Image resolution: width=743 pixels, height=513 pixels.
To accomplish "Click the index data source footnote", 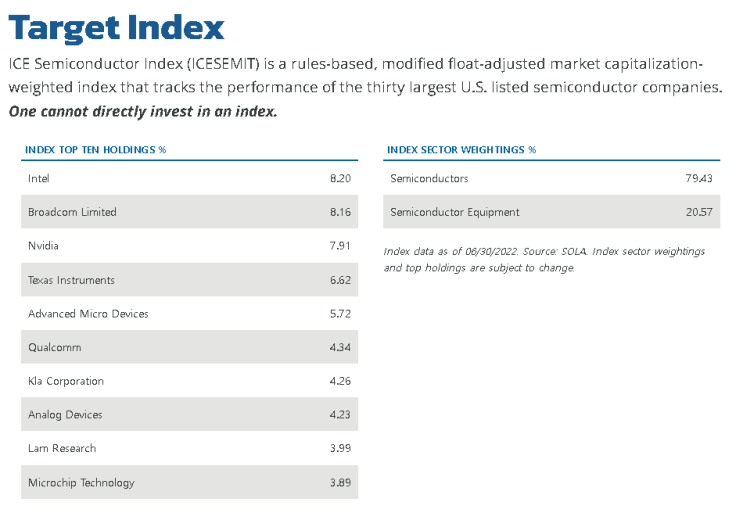I will point(544,260).
